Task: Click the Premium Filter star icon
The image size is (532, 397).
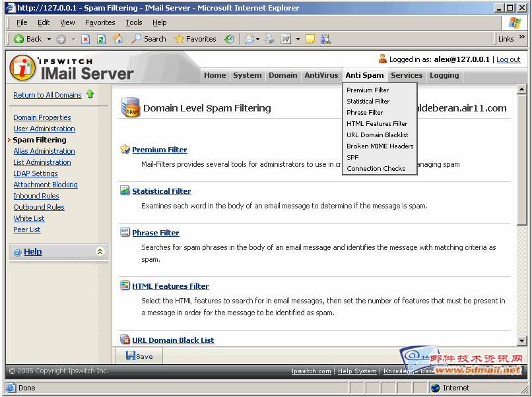Action: 125,149
